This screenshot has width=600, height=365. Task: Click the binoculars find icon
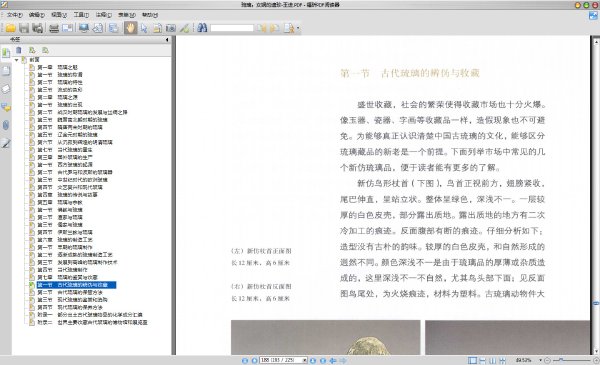202,28
